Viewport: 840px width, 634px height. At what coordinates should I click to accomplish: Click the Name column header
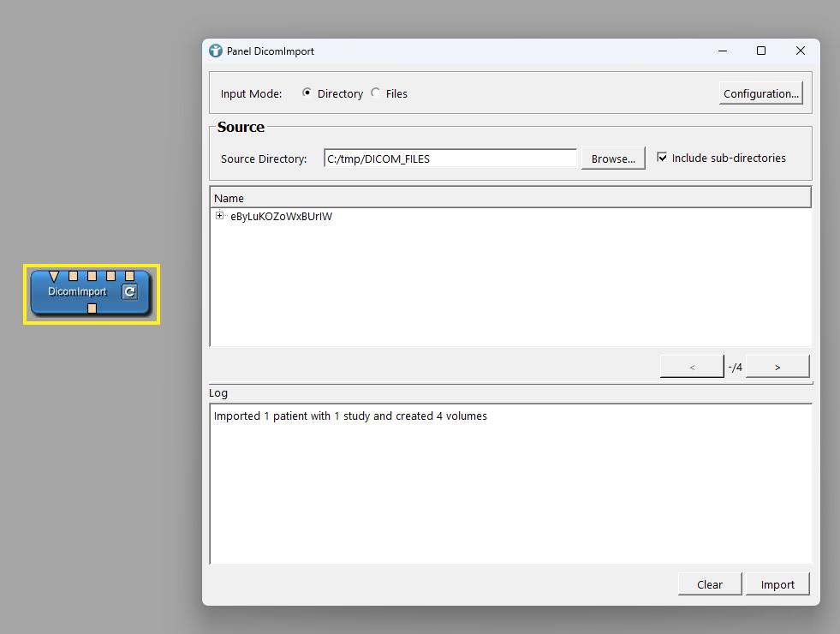click(510, 198)
